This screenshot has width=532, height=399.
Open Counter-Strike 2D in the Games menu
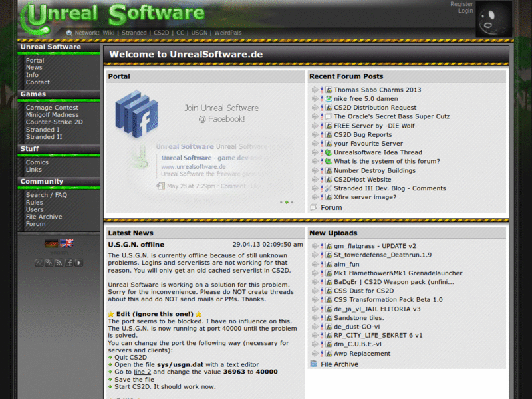(x=55, y=122)
